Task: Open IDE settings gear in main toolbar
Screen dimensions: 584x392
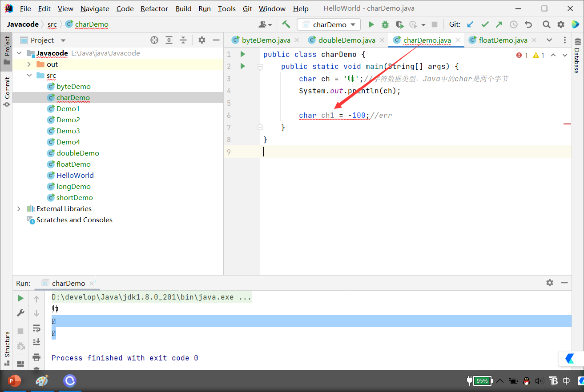Action: (x=561, y=24)
